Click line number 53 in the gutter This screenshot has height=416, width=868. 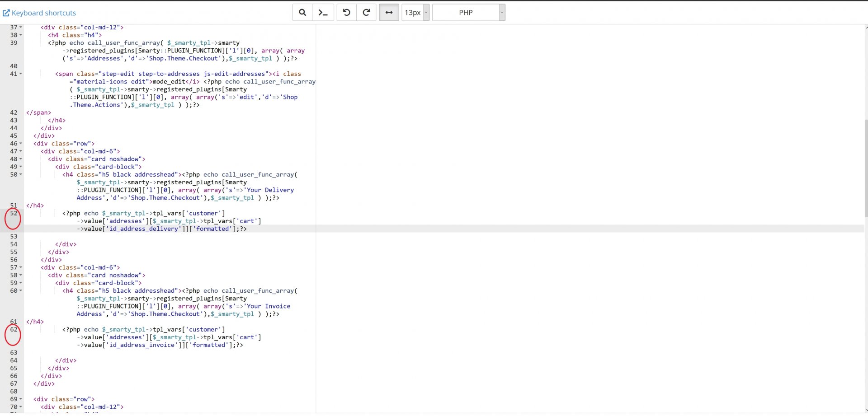tap(14, 237)
